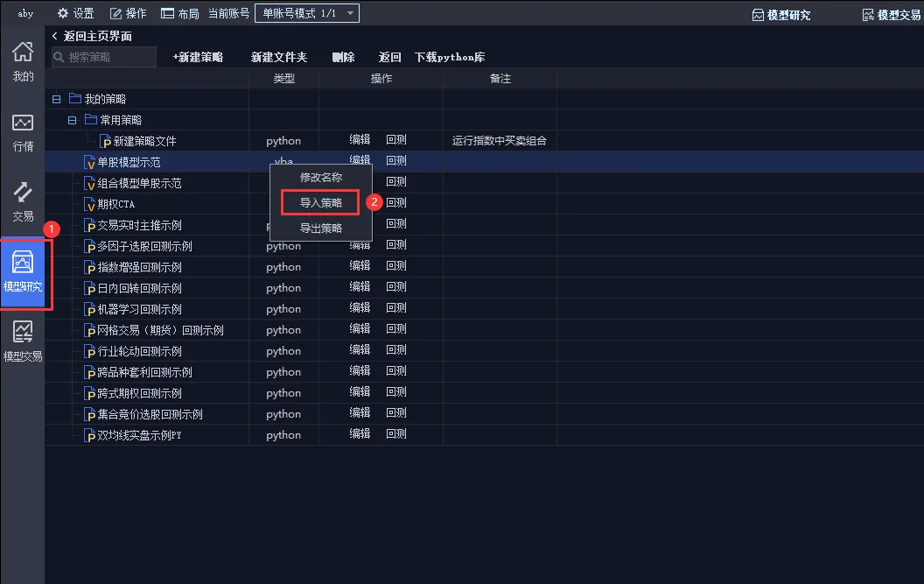Select 集合竞价选股回测示例 strategy
The width and height of the screenshot is (924, 584).
(150, 415)
